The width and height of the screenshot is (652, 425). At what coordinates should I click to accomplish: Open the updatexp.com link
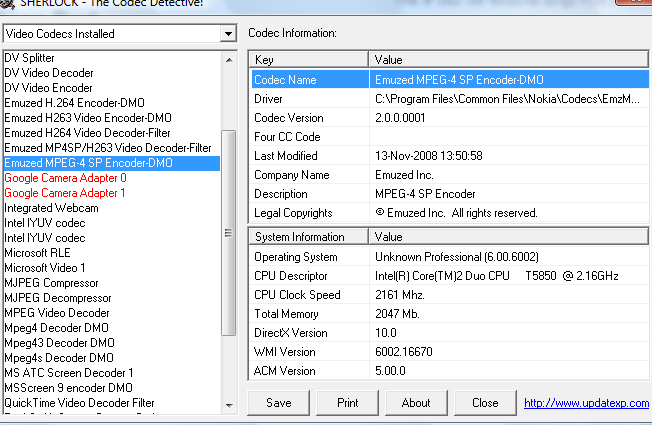click(x=586, y=403)
